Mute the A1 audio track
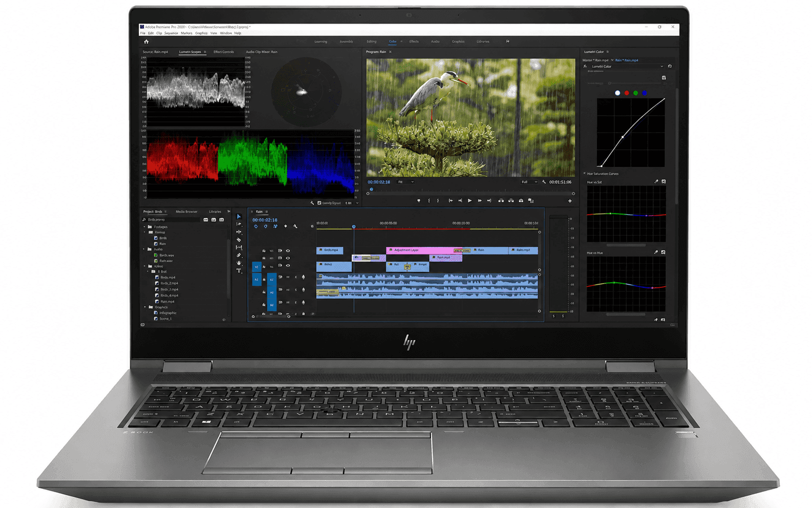 (x=288, y=277)
